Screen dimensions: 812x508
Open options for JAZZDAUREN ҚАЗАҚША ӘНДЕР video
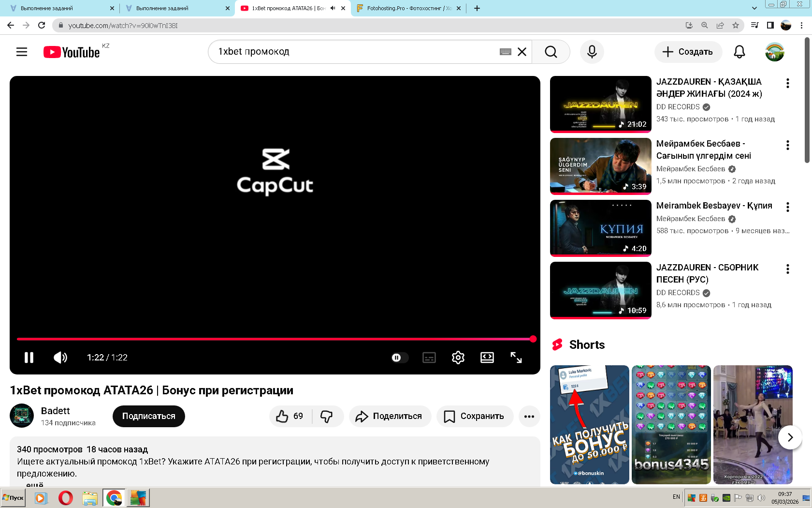point(788,83)
